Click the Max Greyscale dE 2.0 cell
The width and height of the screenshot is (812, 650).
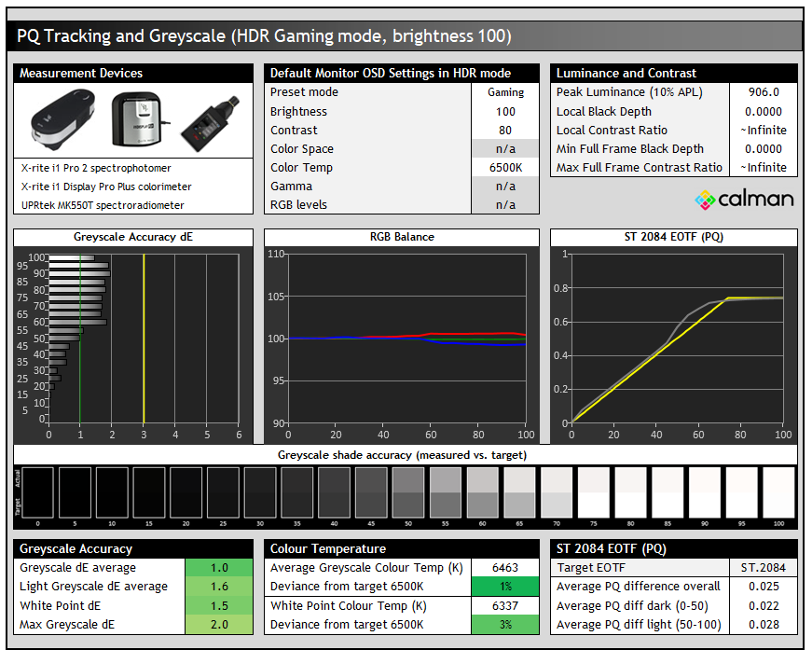(219, 624)
